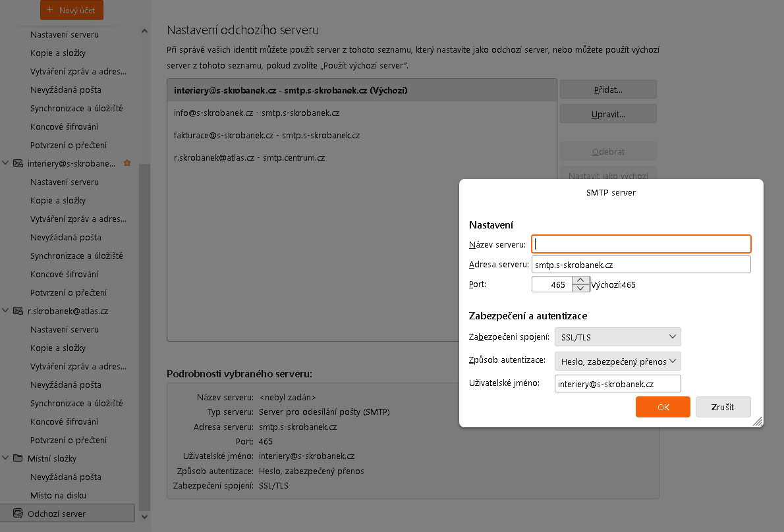Screen dimensions: 784x532
Task: Confirm the SMTP dialog with OK
Action: tap(663, 407)
